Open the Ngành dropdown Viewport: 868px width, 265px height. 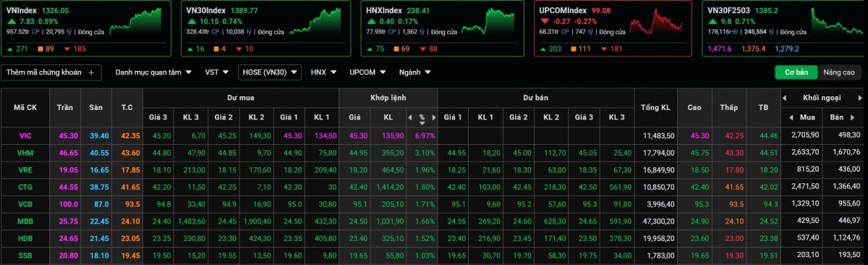(x=415, y=72)
